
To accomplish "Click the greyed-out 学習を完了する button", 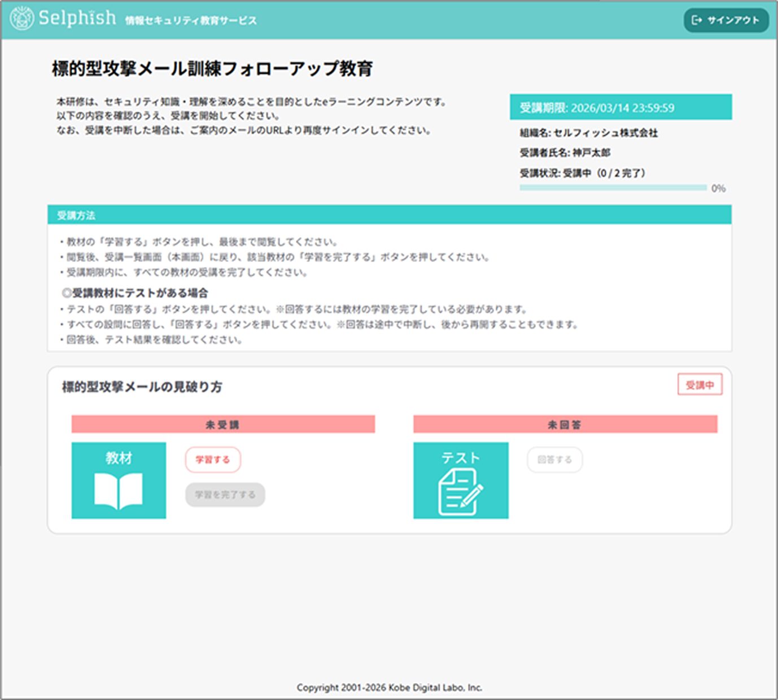I will point(225,495).
